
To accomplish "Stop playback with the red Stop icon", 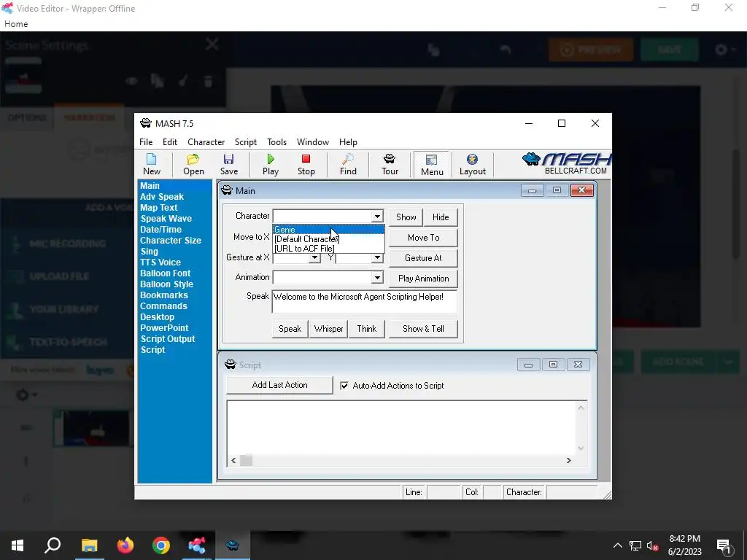I will 306,164.
